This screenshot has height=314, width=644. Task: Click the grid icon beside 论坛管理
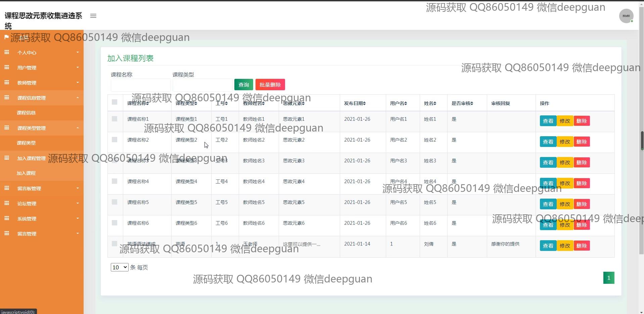click(x=7, y=203)
